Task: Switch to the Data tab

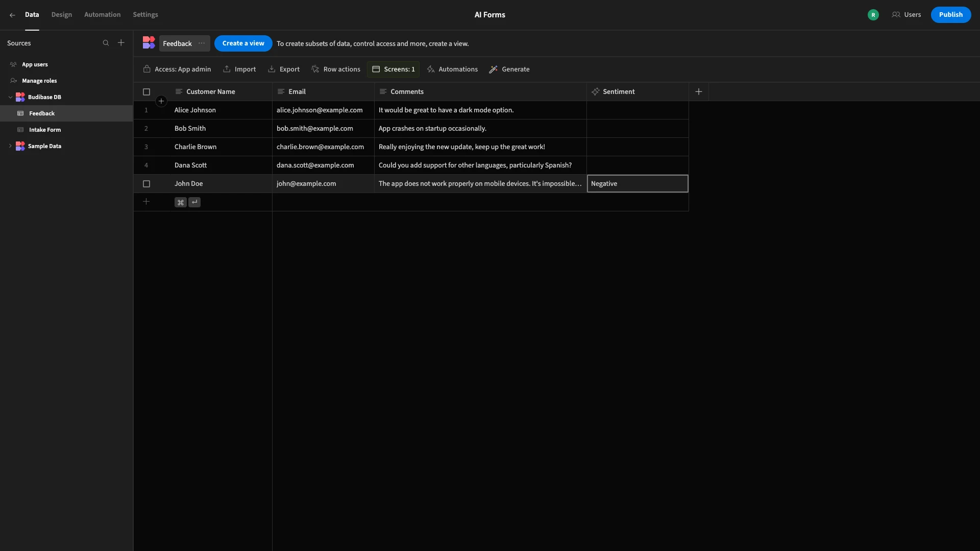Action: coord(32,15)
